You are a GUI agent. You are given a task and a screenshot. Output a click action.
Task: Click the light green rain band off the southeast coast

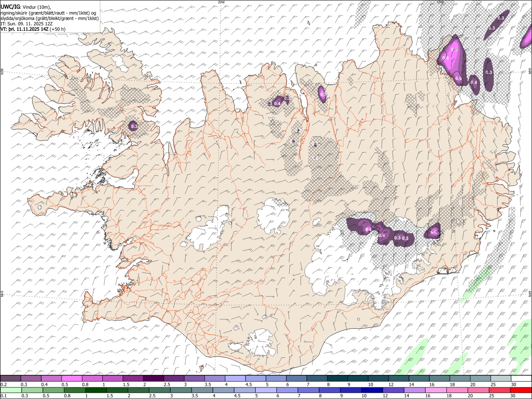pyautogui.click(x=476, y=283)
